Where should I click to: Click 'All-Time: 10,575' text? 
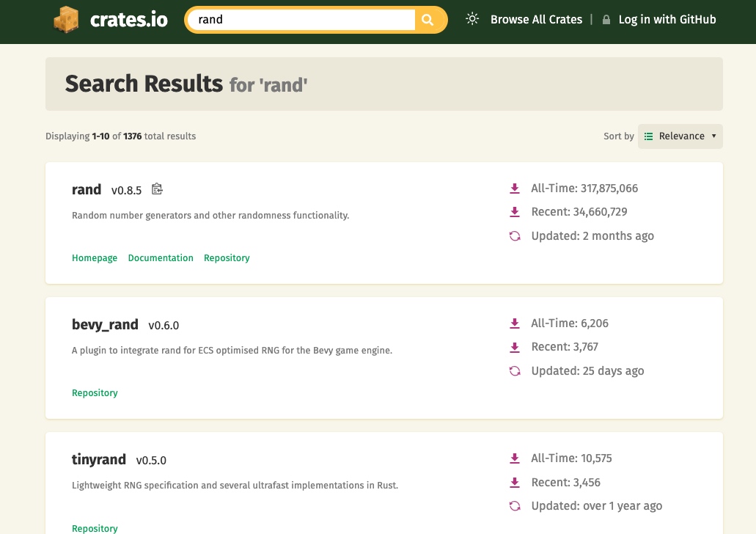[571, 458]
